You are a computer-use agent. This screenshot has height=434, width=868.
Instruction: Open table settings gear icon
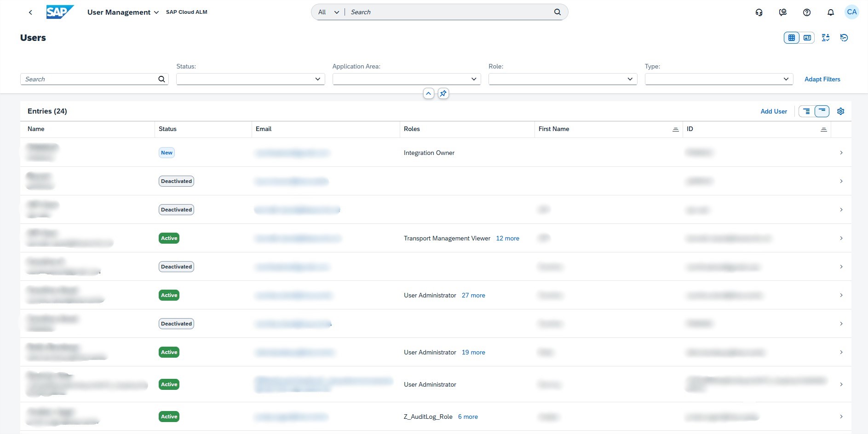pos(841,111)
